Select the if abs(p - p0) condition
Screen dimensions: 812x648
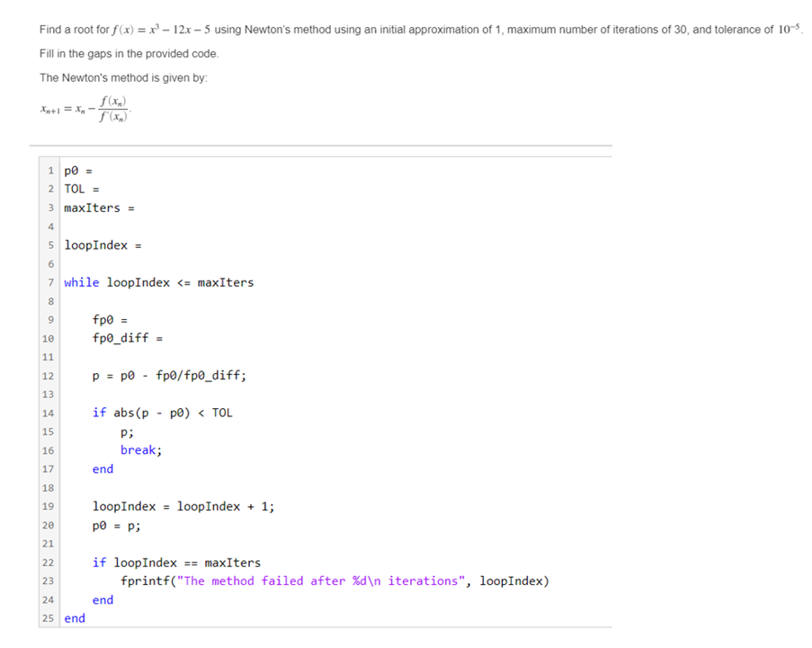pos(162,413)
